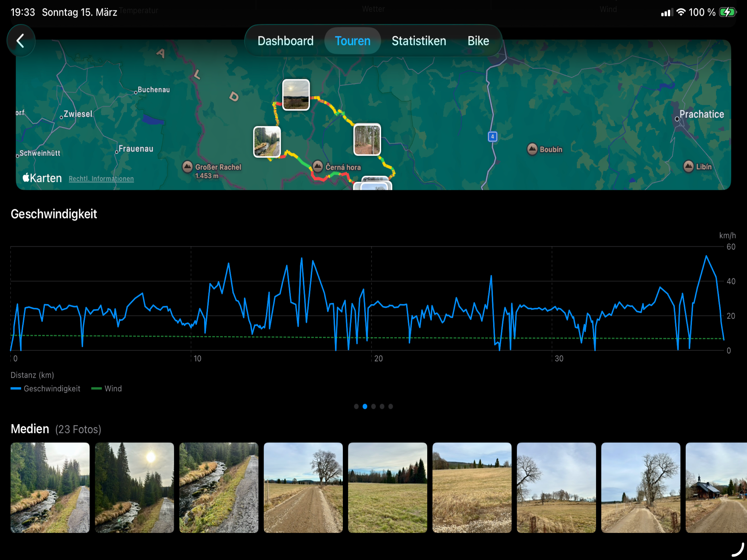Open third photo of tilted stream path
This screenshot has width=747, height=560.
(x=219, y=488)
